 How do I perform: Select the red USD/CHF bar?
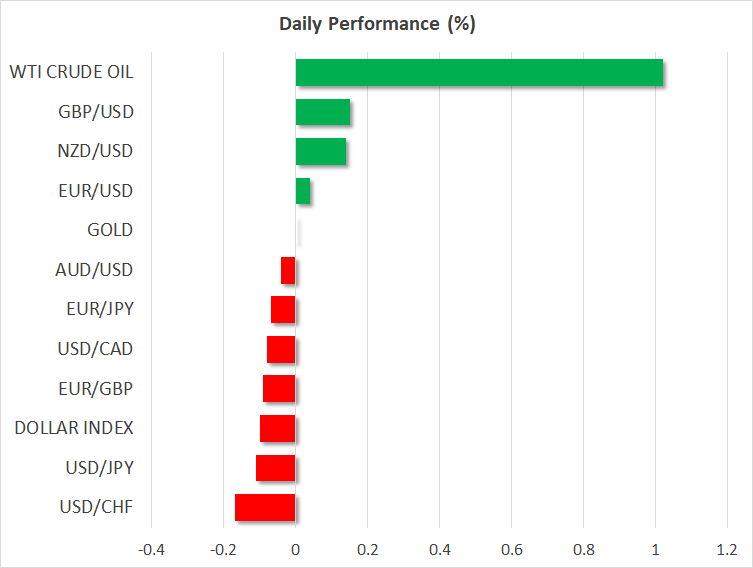pyautogui.click(x=265, y=508)
